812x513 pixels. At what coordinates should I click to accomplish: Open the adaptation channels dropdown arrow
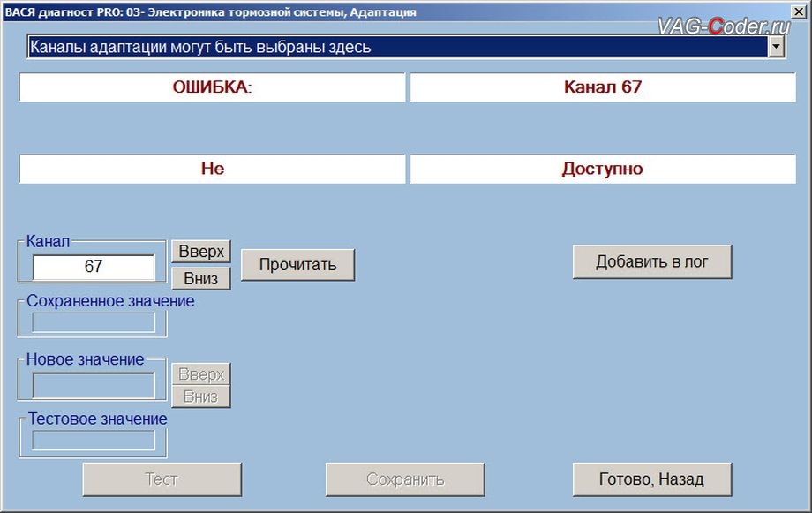[775, 47]
